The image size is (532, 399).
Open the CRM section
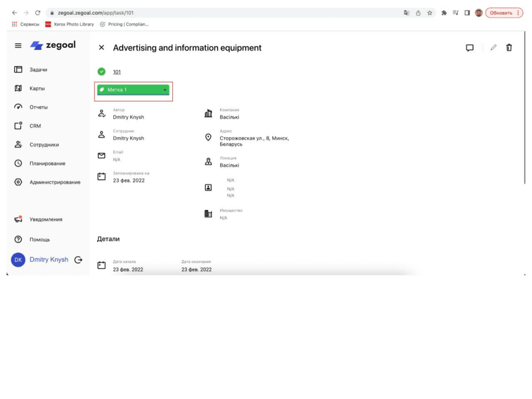tap(35, 126)
